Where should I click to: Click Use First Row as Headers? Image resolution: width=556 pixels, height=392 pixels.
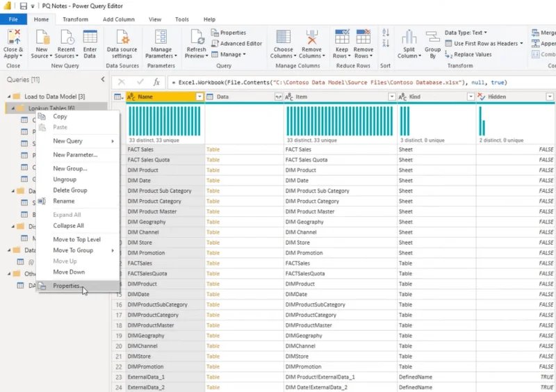pos(484,43)
